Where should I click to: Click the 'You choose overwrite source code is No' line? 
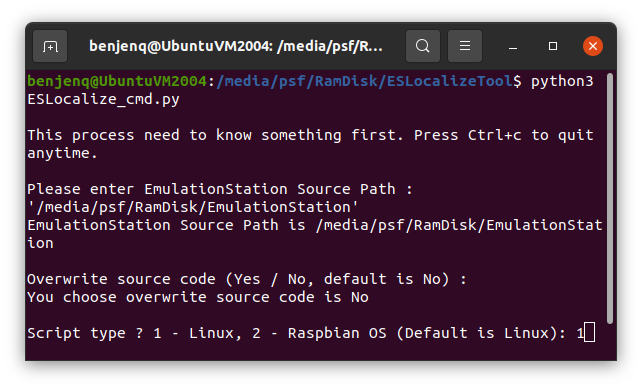point(198,297)
